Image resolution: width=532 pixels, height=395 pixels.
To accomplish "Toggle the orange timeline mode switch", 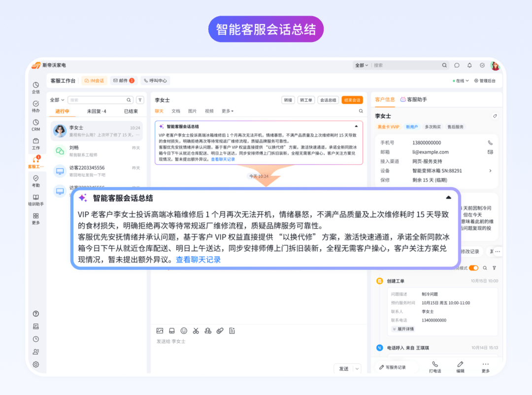I will [x=473, y=268].
